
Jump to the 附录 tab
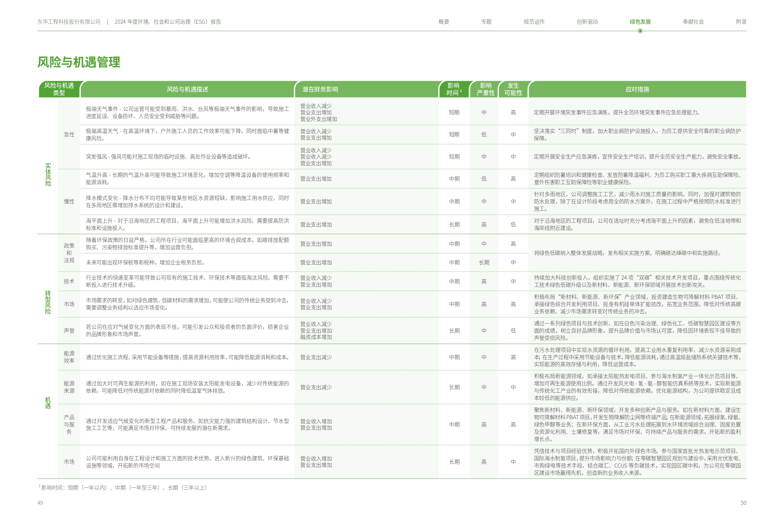[x=741, y=22]
